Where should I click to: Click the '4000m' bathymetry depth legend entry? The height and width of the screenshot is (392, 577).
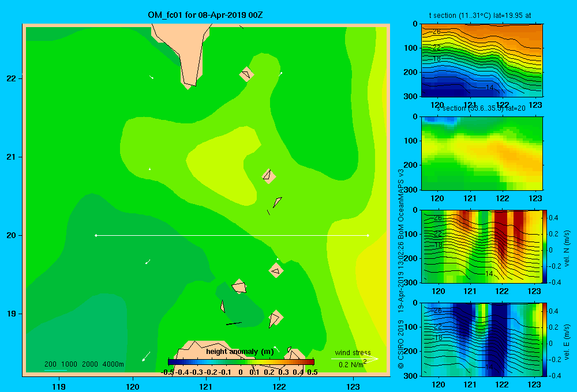point(113,364)
